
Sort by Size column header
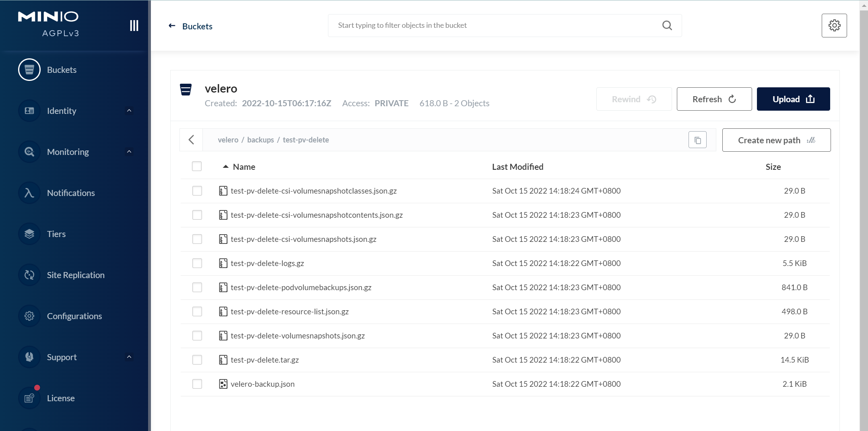tap(773, 167)
